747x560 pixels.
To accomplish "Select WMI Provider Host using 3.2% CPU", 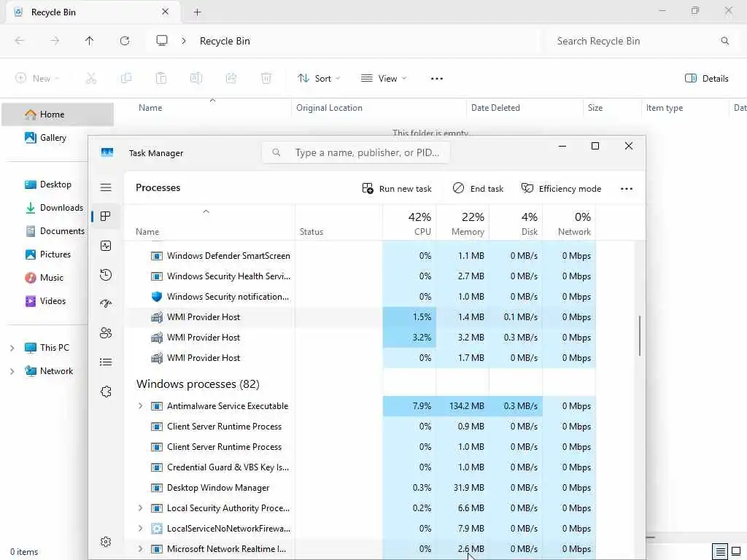I will click(360, 338).
